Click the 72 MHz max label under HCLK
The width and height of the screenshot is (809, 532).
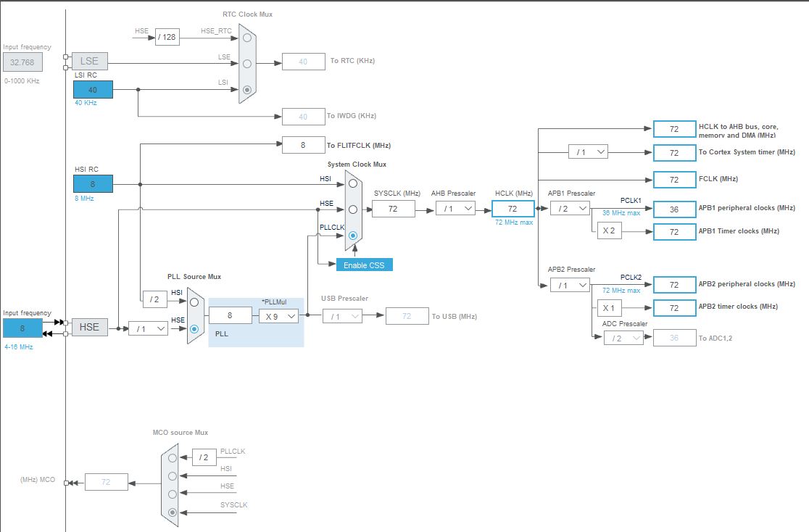(x=514, y=223)
